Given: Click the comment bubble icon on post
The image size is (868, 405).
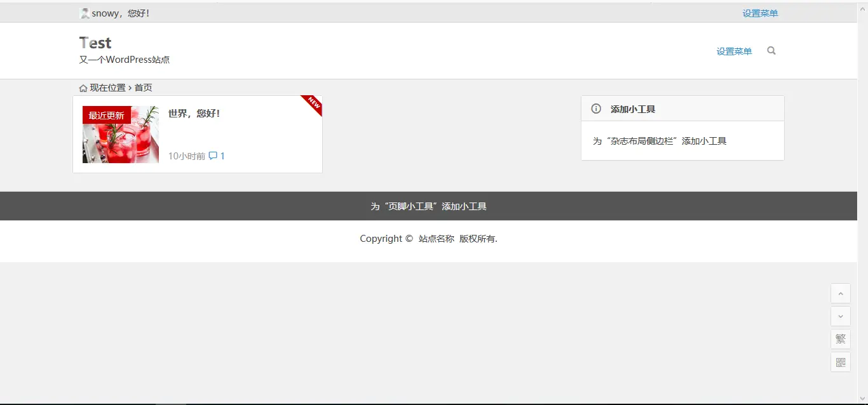Looking at the screenshot, I should (213, 156).
